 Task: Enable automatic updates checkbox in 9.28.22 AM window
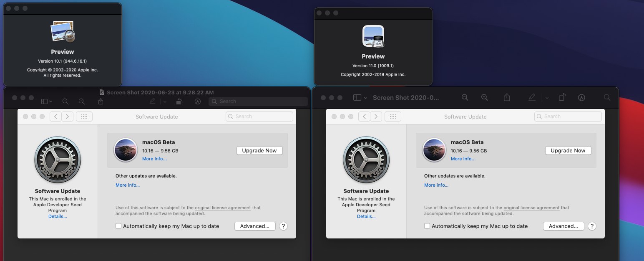(x=118, y=226)
